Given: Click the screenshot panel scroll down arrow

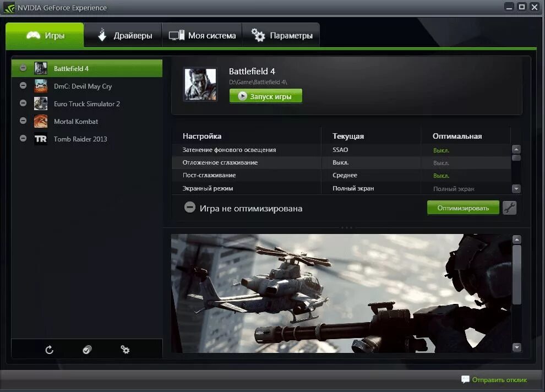Looking at the screenshot, I should coord(517,347).
